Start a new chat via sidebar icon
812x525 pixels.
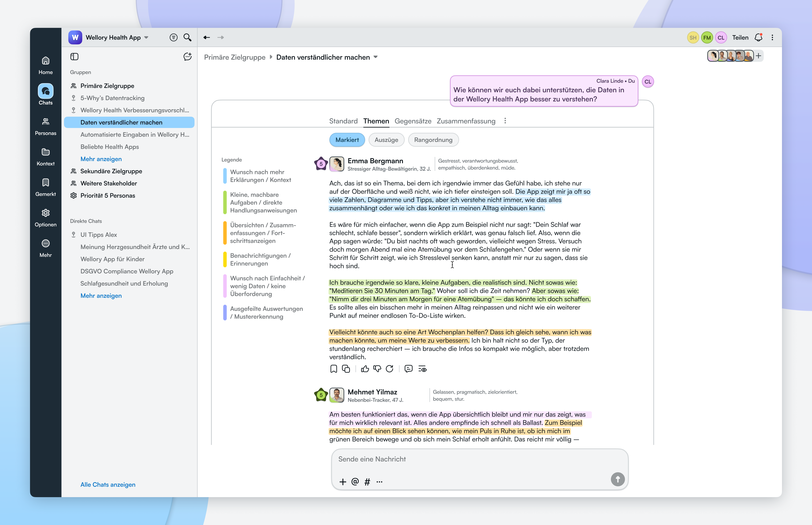click(x=187, y=57)
